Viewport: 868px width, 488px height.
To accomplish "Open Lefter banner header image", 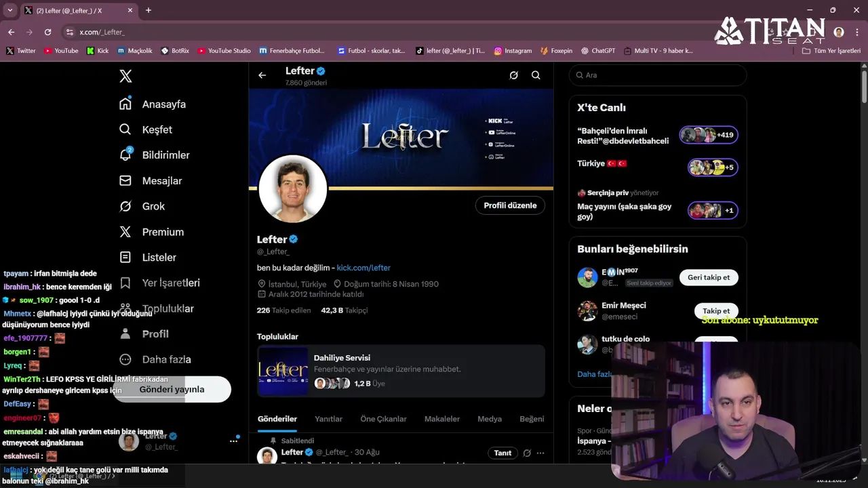I will pyautogui.click(x=401, y=139).
